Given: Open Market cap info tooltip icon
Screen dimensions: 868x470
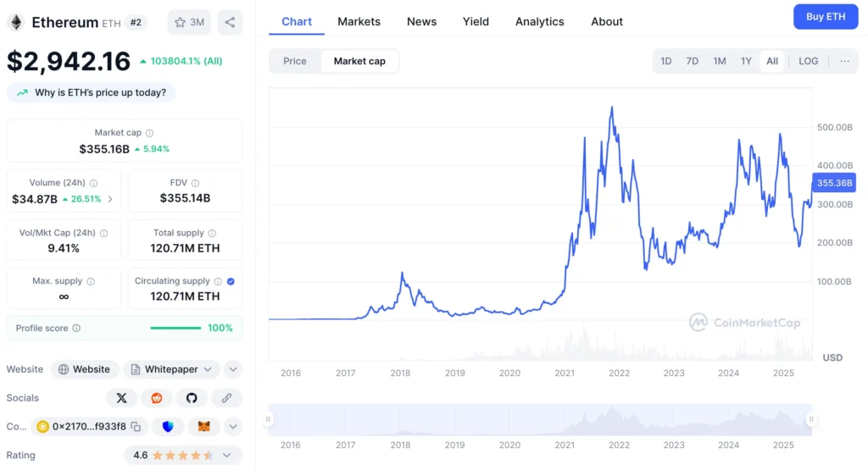Looking at the screenshot, I should pyautogui.click(x=149, y=133).
